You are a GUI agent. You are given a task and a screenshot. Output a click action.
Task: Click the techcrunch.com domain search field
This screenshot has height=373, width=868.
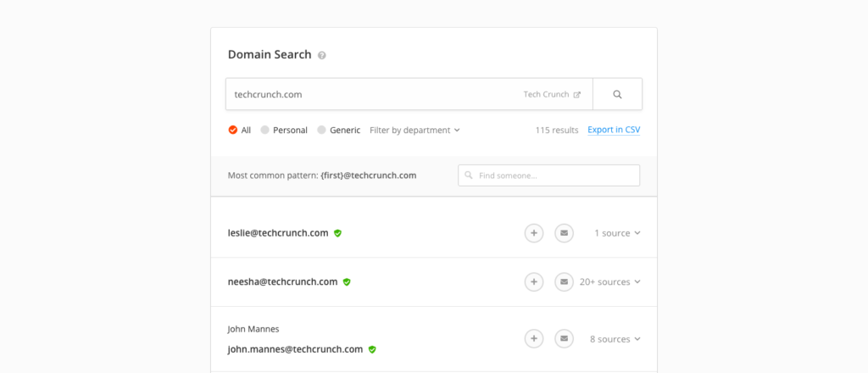(409, 94)
